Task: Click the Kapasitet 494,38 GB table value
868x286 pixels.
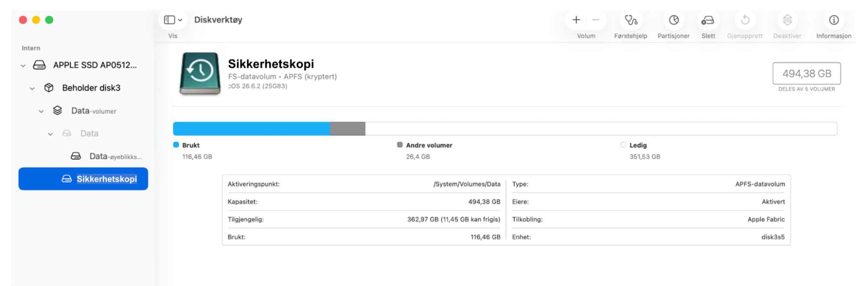Action: (x=484, y=202)
